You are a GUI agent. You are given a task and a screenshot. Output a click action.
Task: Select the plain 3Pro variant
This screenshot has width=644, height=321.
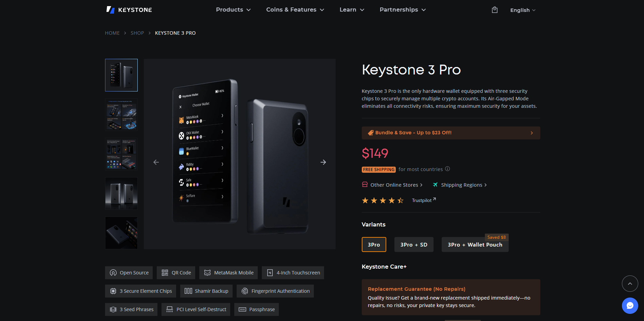[374, 244]
